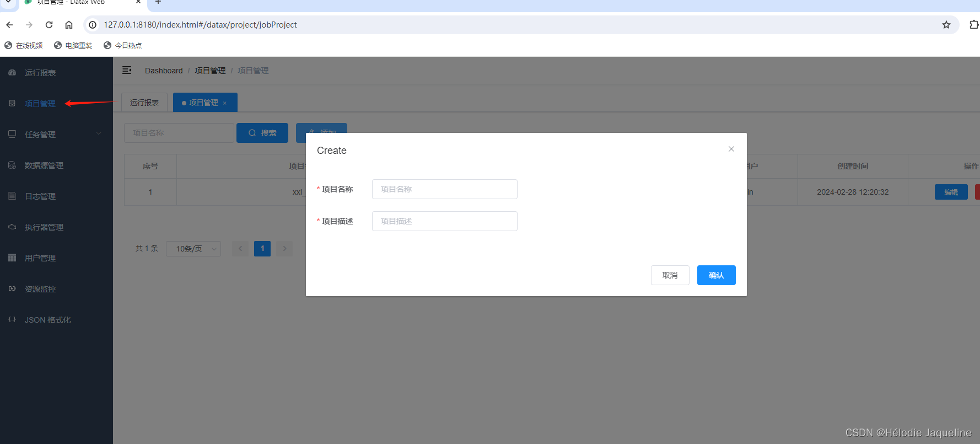Close the Create dialog with X

pos(731,149)
